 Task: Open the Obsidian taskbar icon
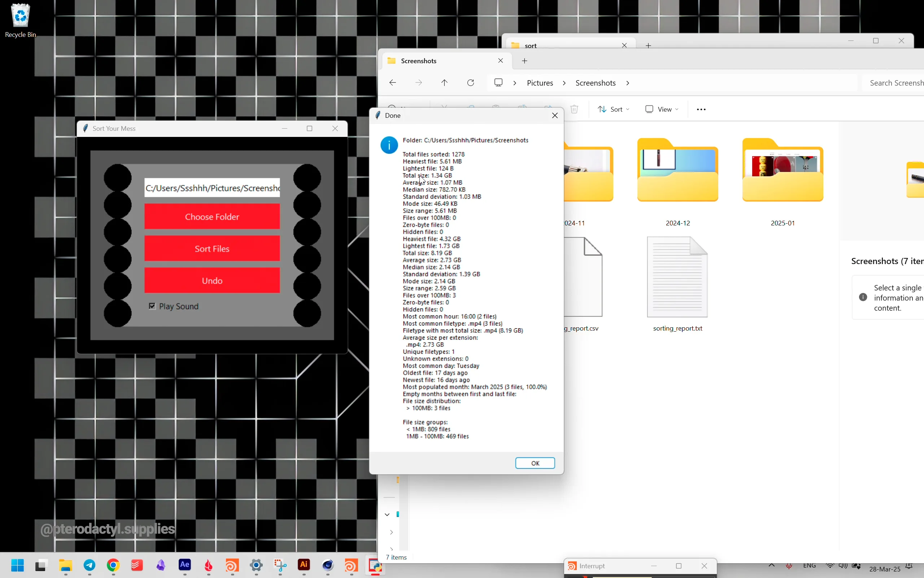[x=161, y=565]
